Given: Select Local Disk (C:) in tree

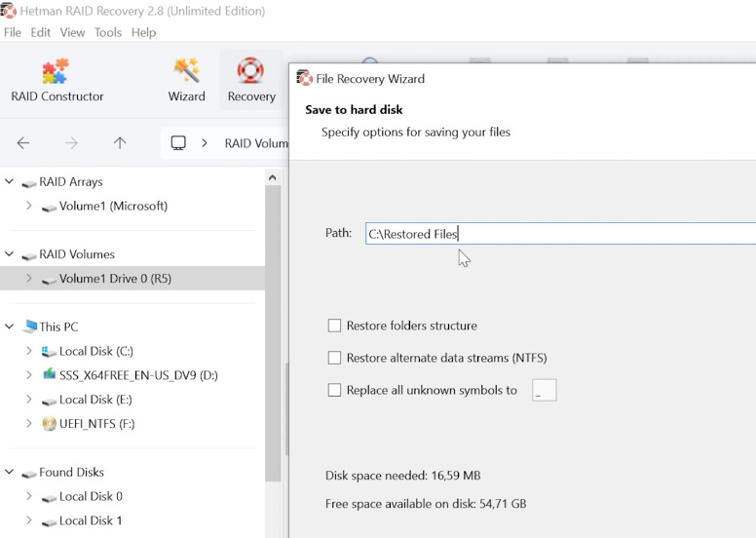Looking at the screenshot, I should (95, 351).
